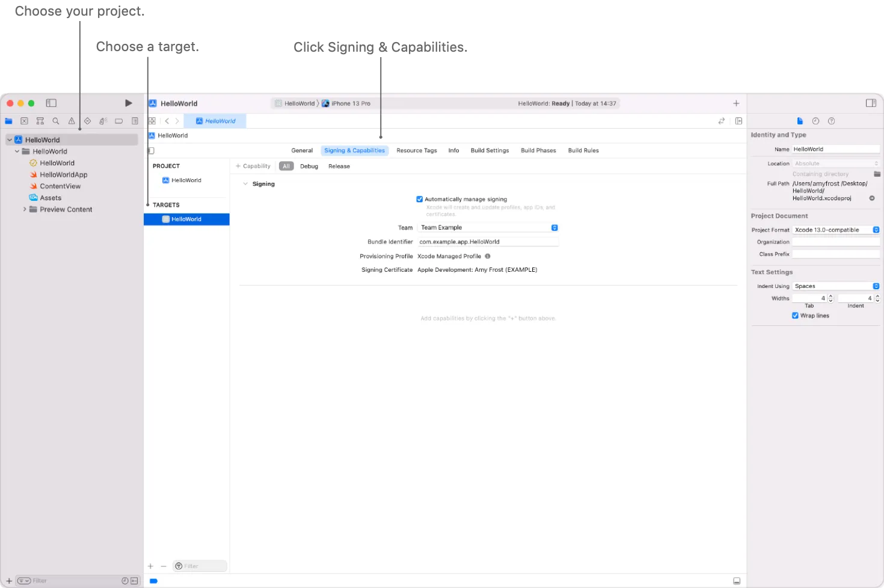Screen dimensions: 884x588
Task: Switch to the Resource Tags tab
Action: [x=417, y=150]
